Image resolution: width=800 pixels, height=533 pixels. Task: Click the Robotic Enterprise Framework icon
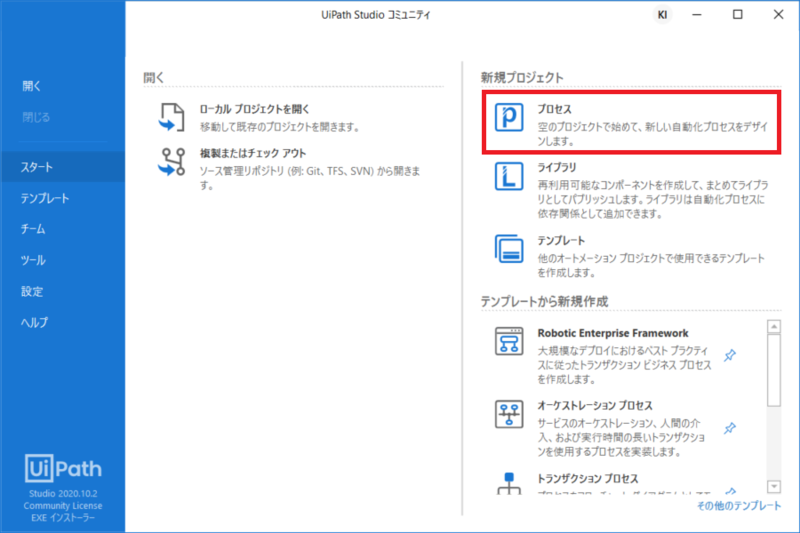pyautogui.click(x=509, y=341)
